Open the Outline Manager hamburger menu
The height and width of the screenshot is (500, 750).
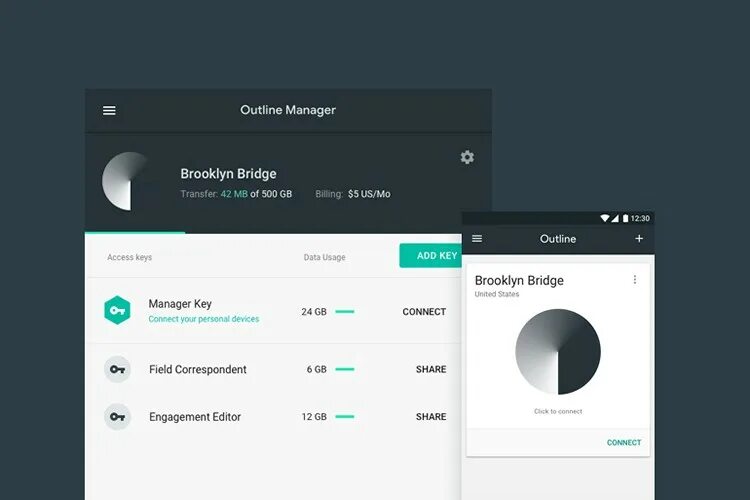pos(109,111)
